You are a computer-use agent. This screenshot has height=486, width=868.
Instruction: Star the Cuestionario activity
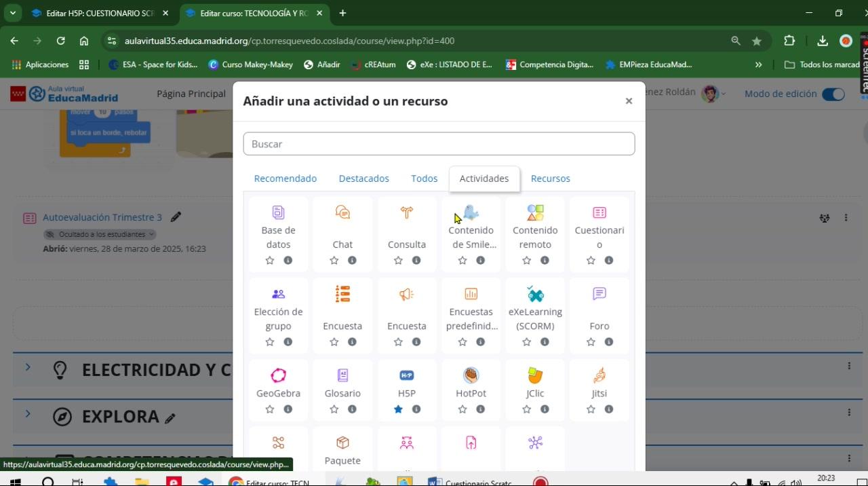coord(591,260)
